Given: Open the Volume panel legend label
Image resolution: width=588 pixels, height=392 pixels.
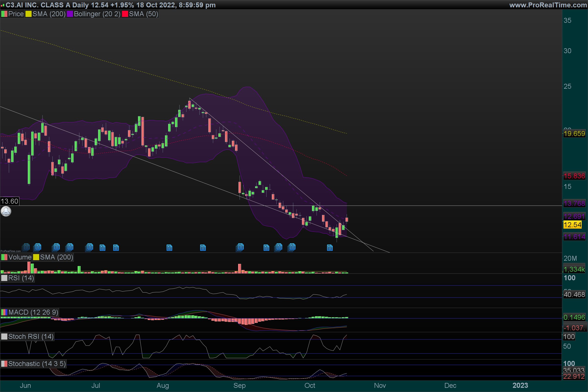Looking at the screenshot, I should click(x=20, y=257).
